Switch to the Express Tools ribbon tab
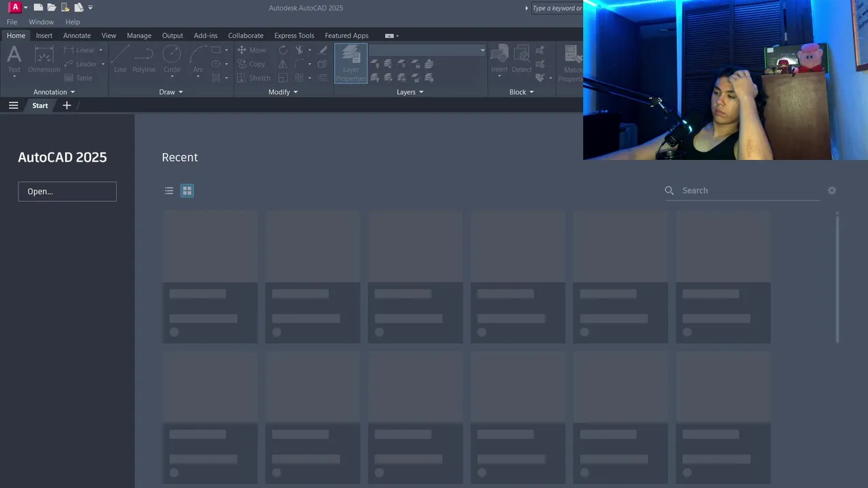The width and height of the screenshot is (868, 488). (x=294, y=36)
